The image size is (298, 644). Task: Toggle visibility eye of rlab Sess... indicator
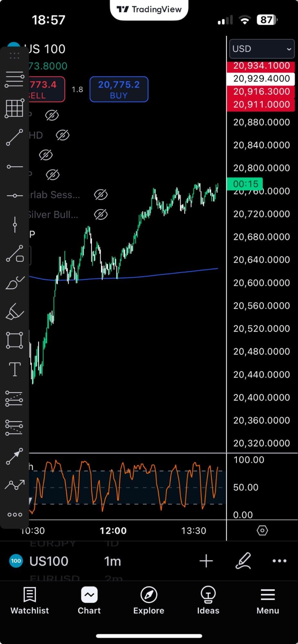click(101, 195)
